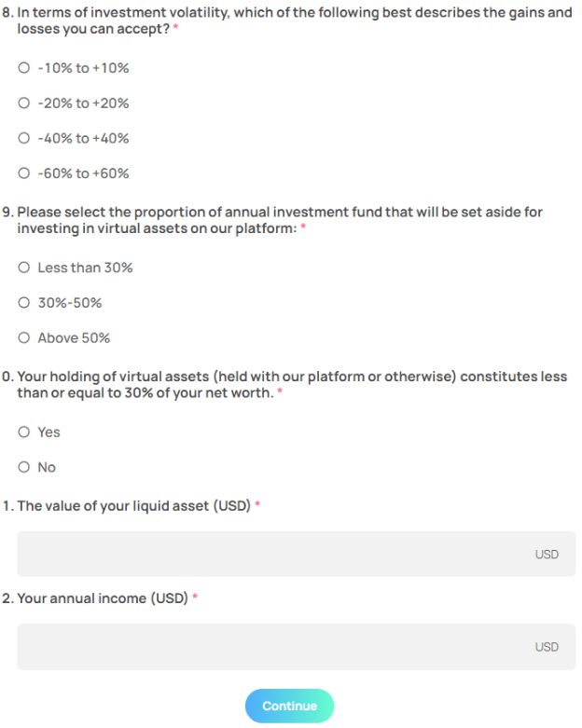Image resolution: width=582 pixels, height=728 pixels.
Task: Click red asterisk beside annual income label
Action: pos(196,597)
